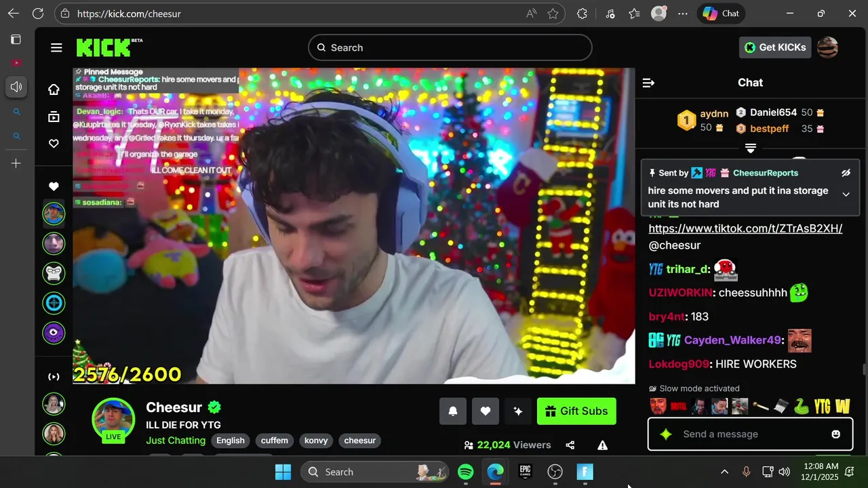The image size is (868, 488).
Task: Click leaderboard user aydnn
Action: [714, 114]
